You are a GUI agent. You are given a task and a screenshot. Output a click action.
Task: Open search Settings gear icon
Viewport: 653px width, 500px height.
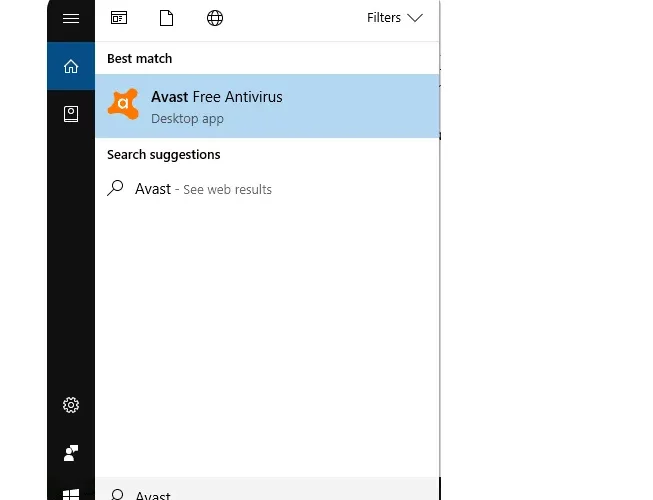pyautogui.click(x=71, y=405)
